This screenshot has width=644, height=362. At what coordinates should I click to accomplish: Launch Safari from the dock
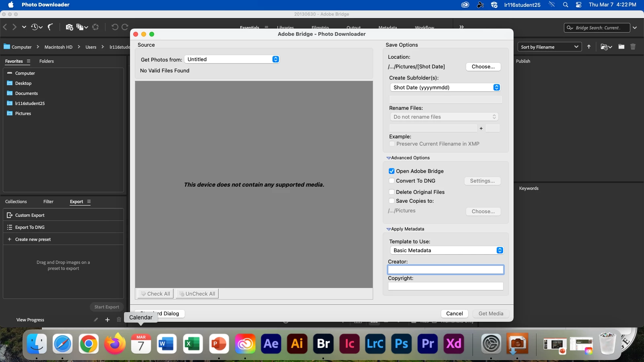click(x=62, y=344)
